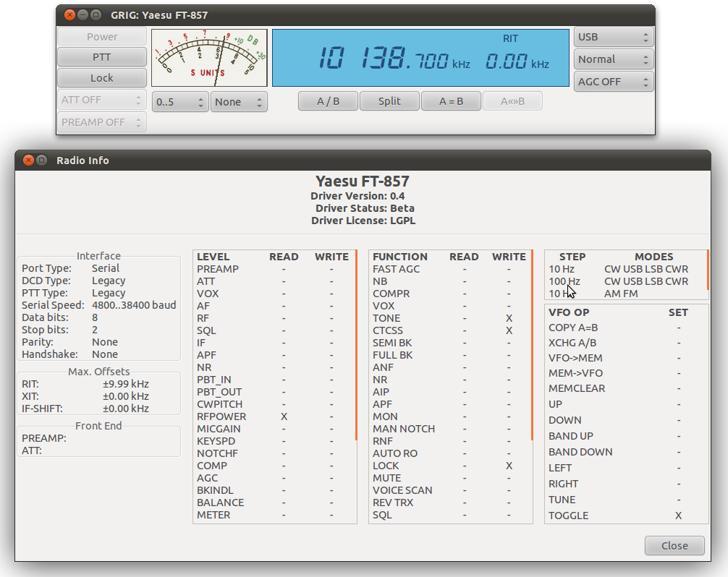Image resolution: width=728 pixels, height=577 pixels.
Task: Minimize the GRIG Yaesu FT-857 window
Action: tap(82, 15)
